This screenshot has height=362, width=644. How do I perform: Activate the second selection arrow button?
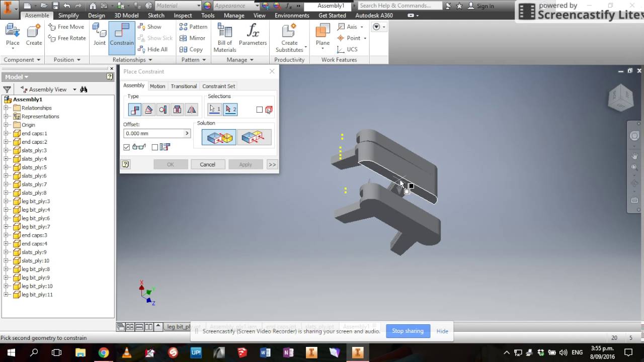[x=230, y=109]
